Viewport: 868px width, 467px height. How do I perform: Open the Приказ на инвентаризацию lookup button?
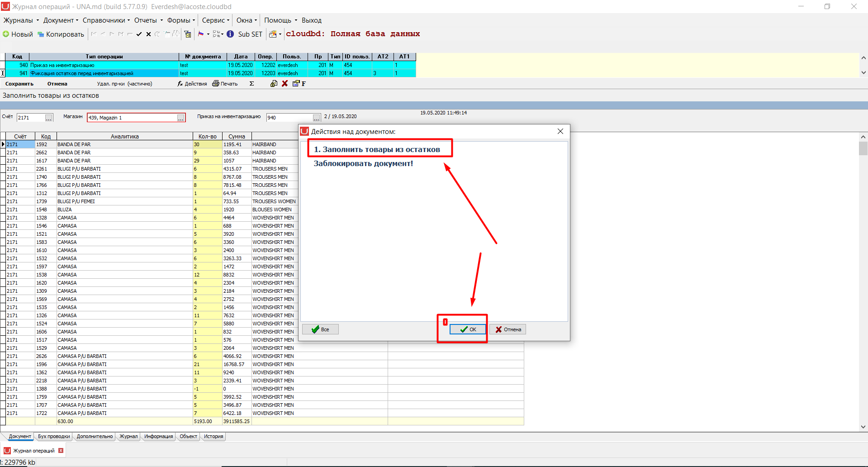(x=316, y=118)
